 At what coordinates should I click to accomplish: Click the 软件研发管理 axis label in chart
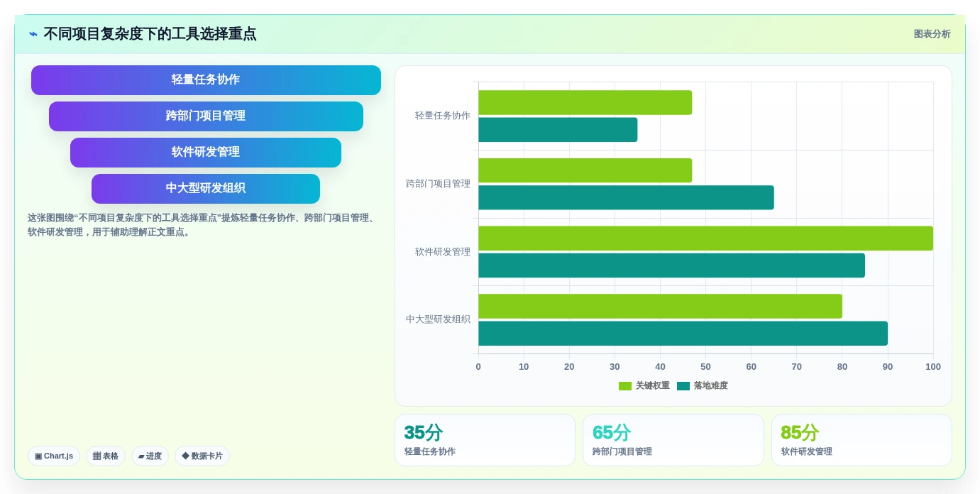443,252
